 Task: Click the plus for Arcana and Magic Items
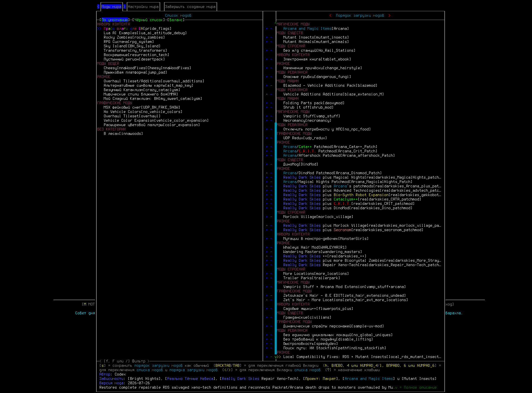(x=267, y=29)
